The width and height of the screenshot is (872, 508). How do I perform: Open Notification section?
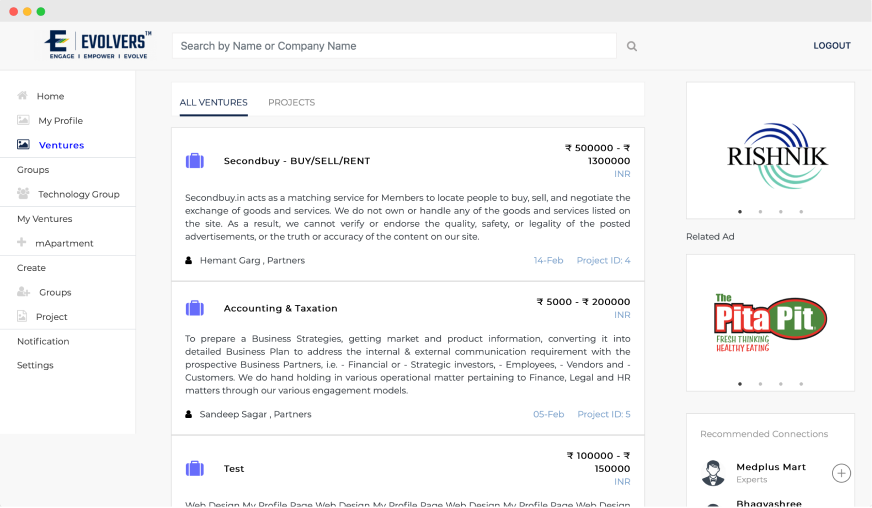point(43,341)
